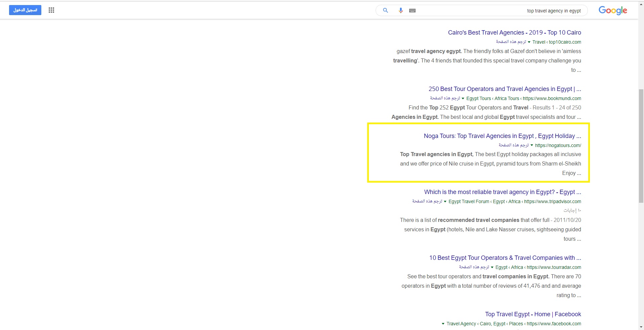644x330 pixels.
Task: Click the page scrollbar thumb
Action: [641, 146]
